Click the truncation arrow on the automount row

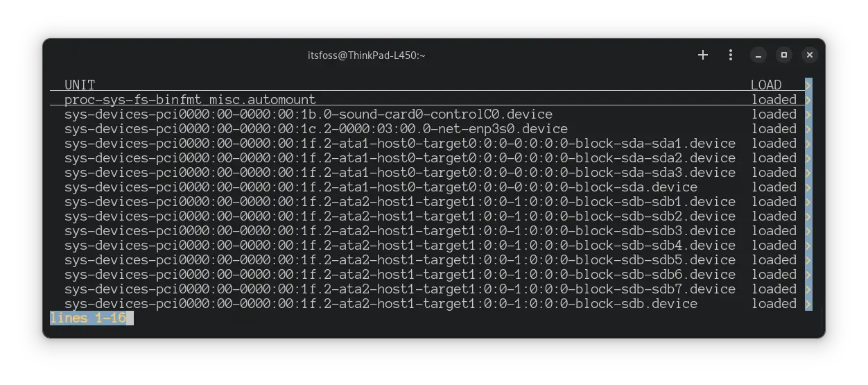(x=808, y=100)
